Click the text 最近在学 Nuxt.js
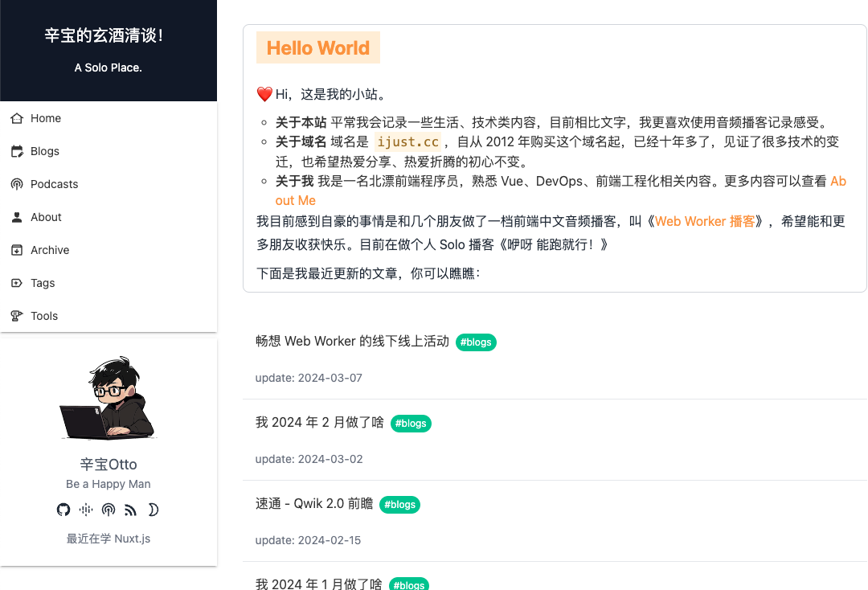Viewport: 868px width, 590px height. coord(108,539)
